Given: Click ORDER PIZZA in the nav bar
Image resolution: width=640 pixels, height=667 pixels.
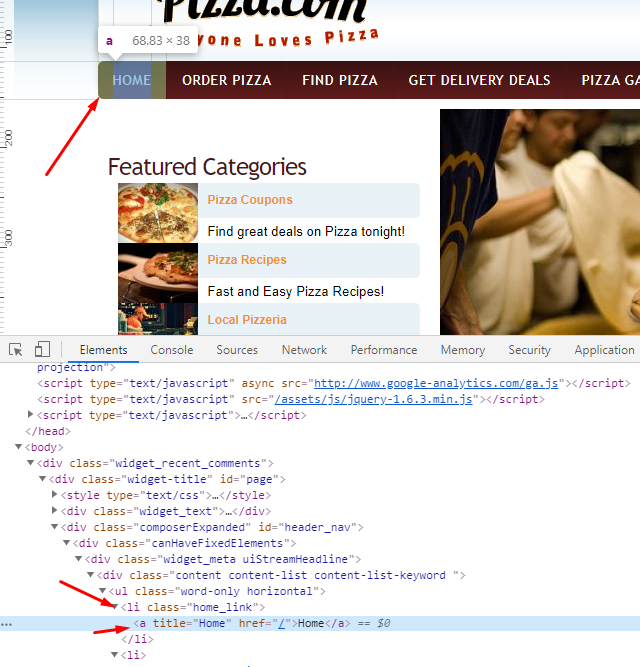Looking at the screenshot, I should [227, 80].
